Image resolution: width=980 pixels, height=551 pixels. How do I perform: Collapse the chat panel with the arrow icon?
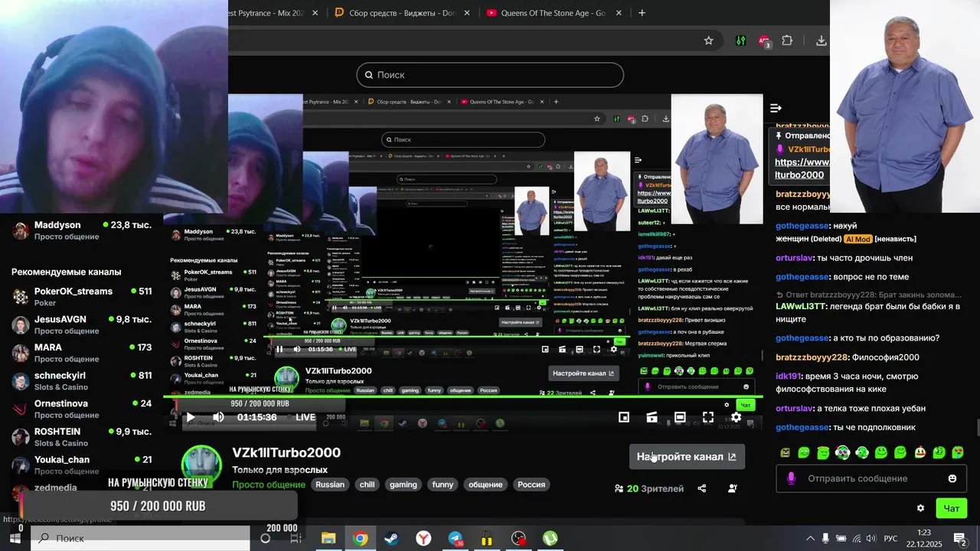click(x=776, y=108)
